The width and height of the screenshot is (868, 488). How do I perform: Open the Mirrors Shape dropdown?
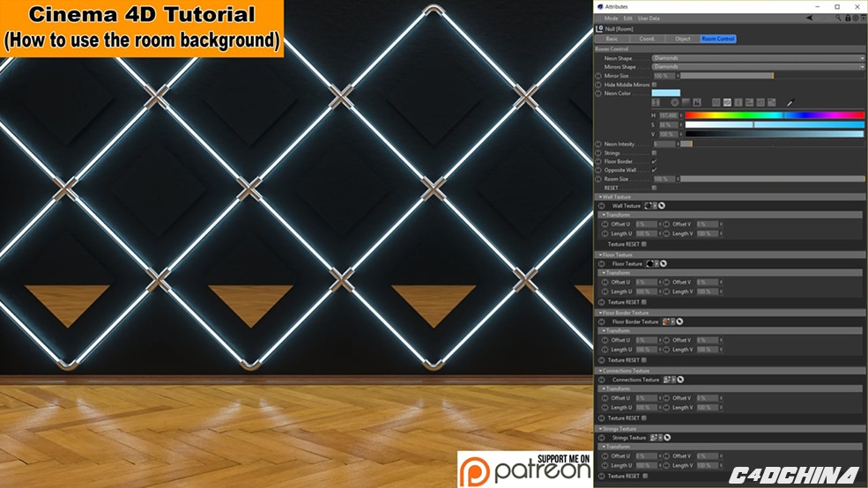click(x=758, y=67)
